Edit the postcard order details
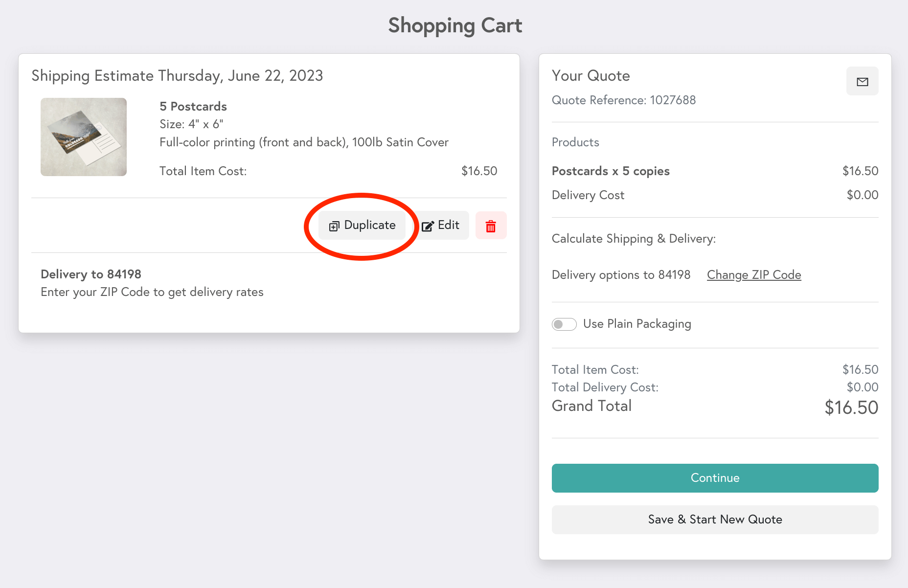The height and width of the screenshot is (588, 908). click(x=440, y=226)
